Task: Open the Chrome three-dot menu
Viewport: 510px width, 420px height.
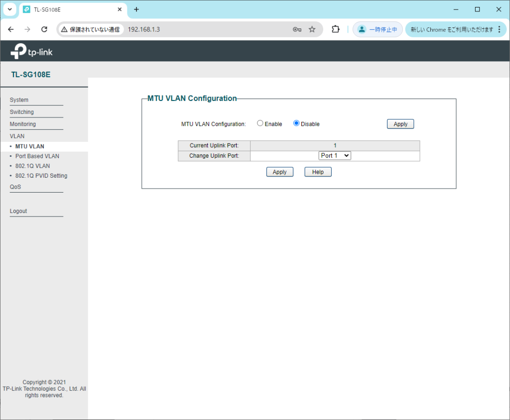Action: coord(500,29)
